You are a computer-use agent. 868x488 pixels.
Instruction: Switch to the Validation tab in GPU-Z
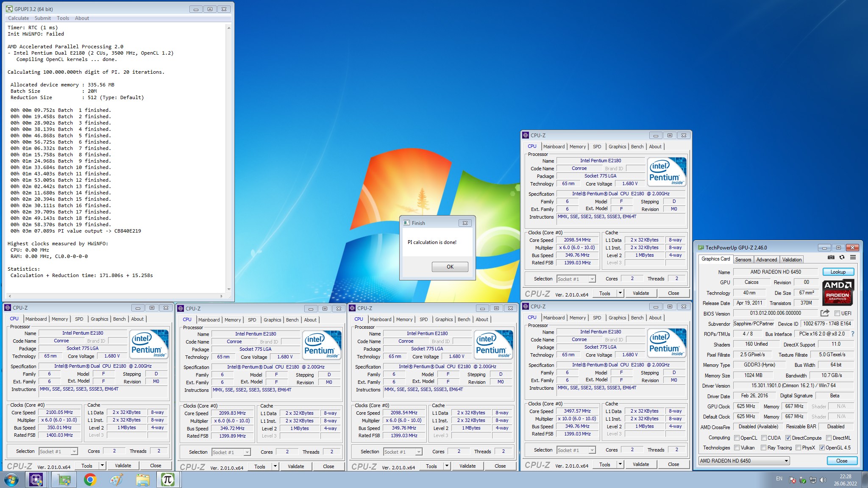[792, 260]
